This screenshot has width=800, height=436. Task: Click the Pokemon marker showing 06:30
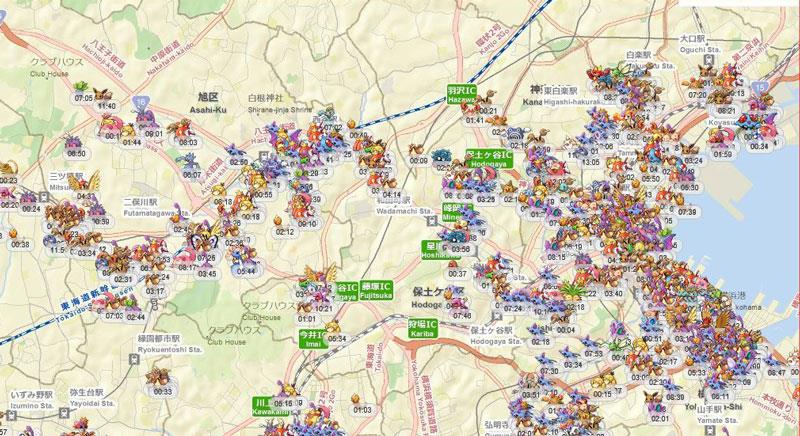click(689, 182)
